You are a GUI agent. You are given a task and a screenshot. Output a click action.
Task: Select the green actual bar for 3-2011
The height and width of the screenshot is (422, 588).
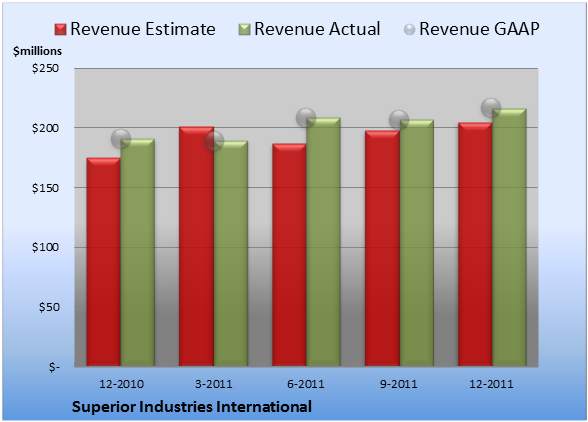231,253
